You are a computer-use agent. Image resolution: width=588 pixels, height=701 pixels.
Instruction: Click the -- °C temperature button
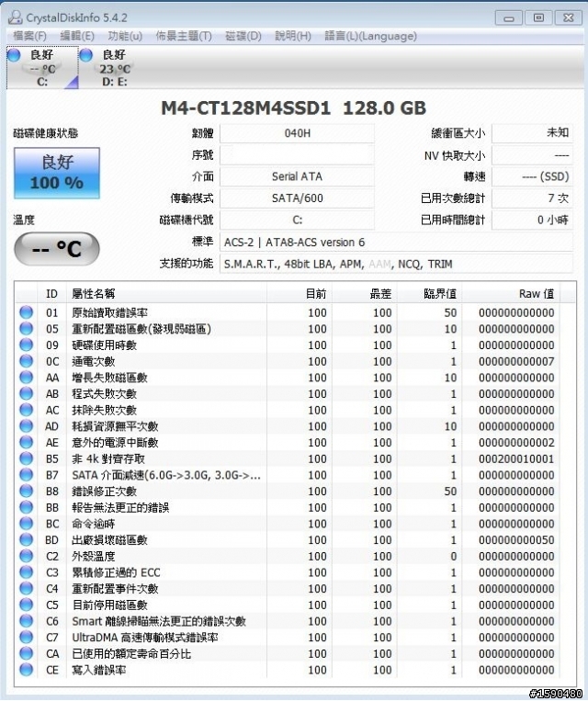click(57, 249)
